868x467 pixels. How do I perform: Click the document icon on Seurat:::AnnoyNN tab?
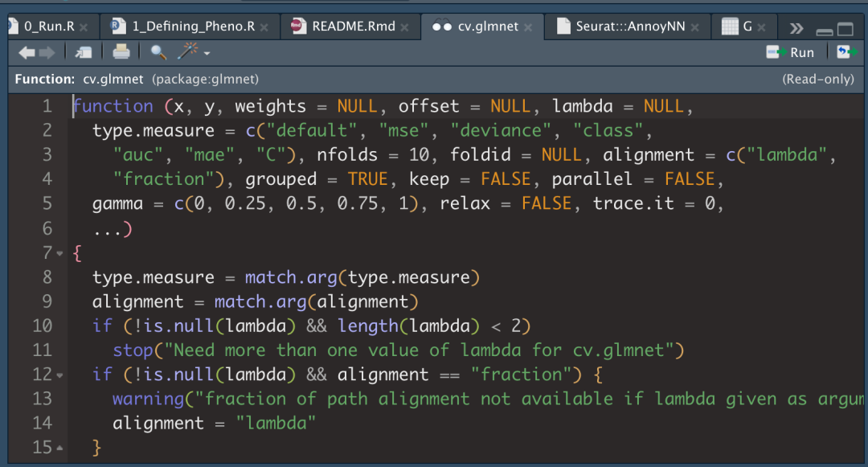coord(563,26)
